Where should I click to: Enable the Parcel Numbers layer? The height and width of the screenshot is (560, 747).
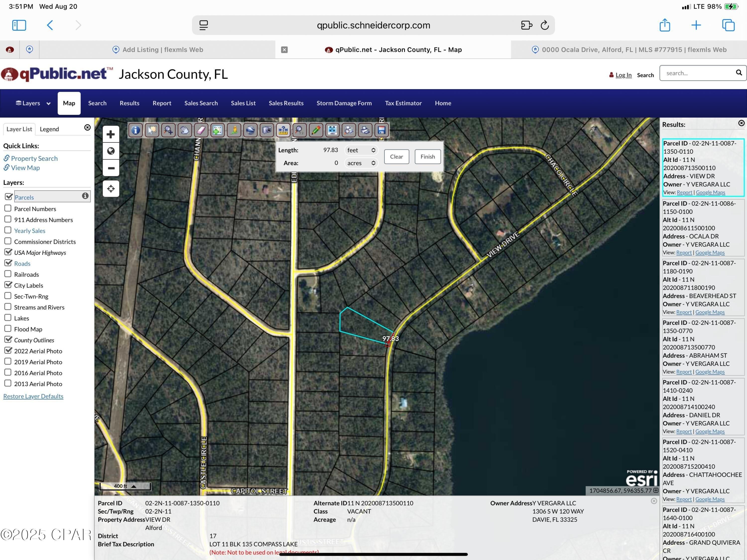point(8,208)
